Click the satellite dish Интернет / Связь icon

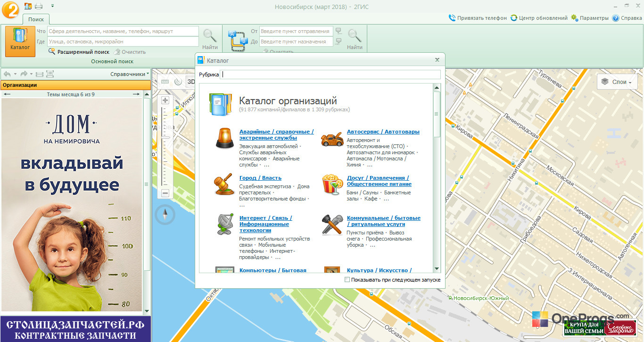[224, 225]
